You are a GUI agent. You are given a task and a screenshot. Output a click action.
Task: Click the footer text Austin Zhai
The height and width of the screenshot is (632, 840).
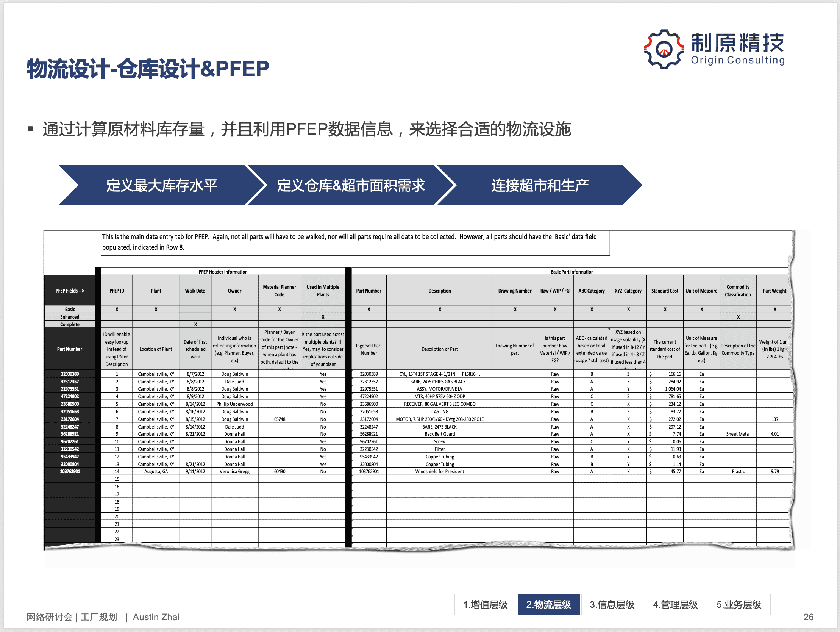(156, 617)
